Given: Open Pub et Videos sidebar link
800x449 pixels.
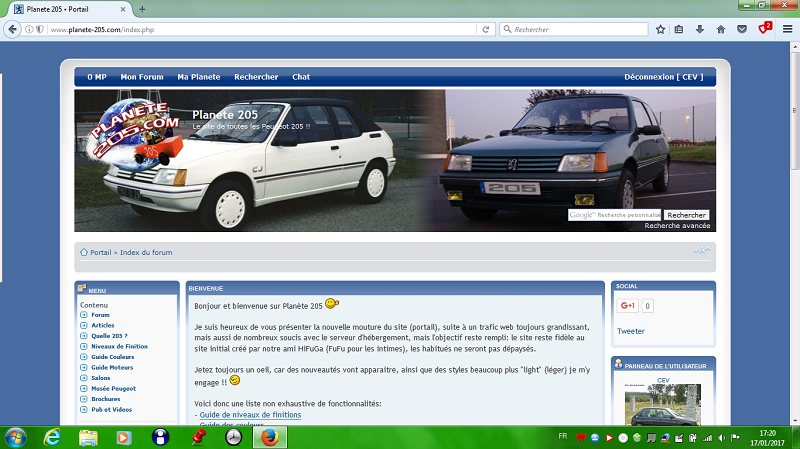Looking at the screenshot, I should click(111, 409).
